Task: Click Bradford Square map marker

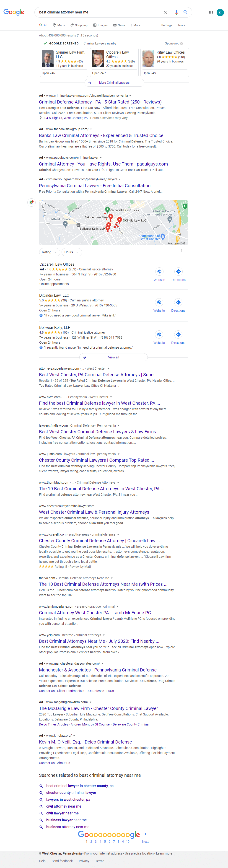Action: coord(65,224)
